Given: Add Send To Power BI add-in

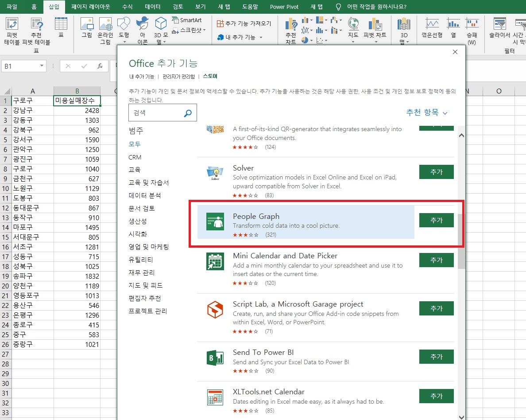Looking at the screenshot, I should coord(437,357).
